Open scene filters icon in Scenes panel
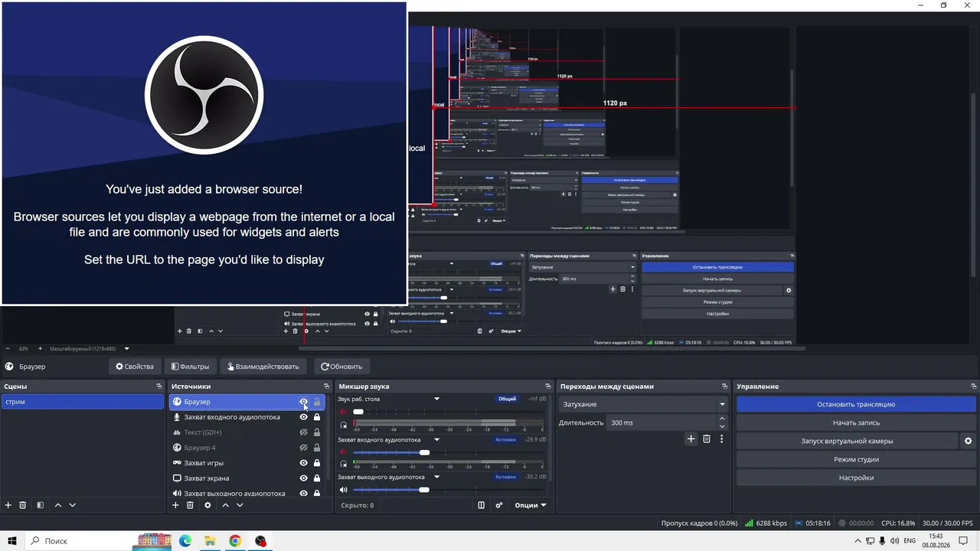Viewport: 980px width, 551px height. click(x=40, y=505)
